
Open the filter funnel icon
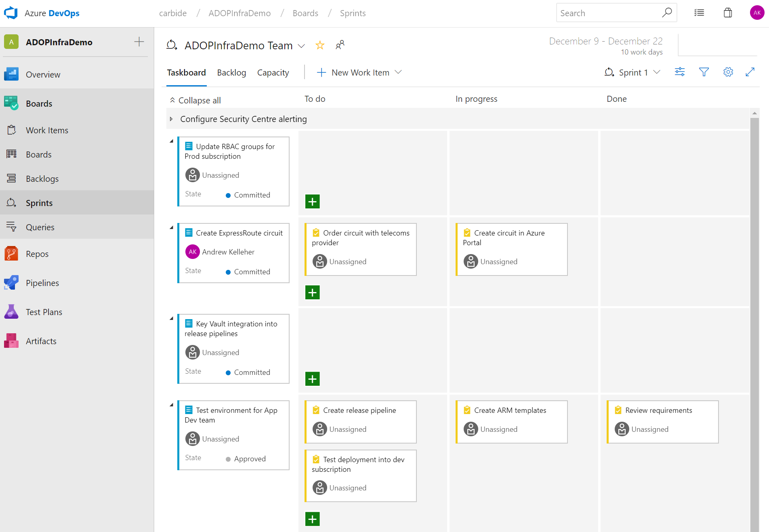[x=704, y=72]
